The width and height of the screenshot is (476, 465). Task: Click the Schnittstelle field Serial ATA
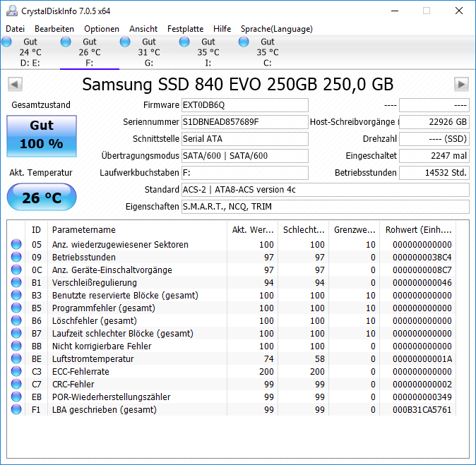(245, 139)
